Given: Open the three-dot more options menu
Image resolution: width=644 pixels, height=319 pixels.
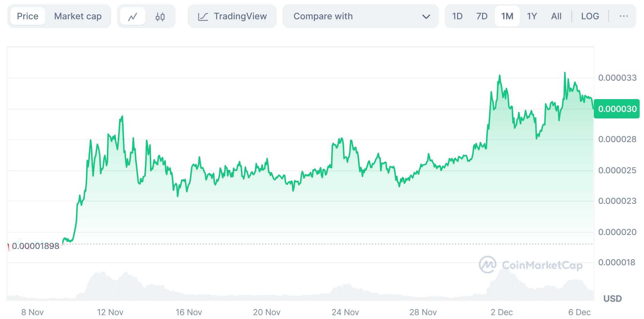Looking at the screenshot, I should (x=624, y=16).
